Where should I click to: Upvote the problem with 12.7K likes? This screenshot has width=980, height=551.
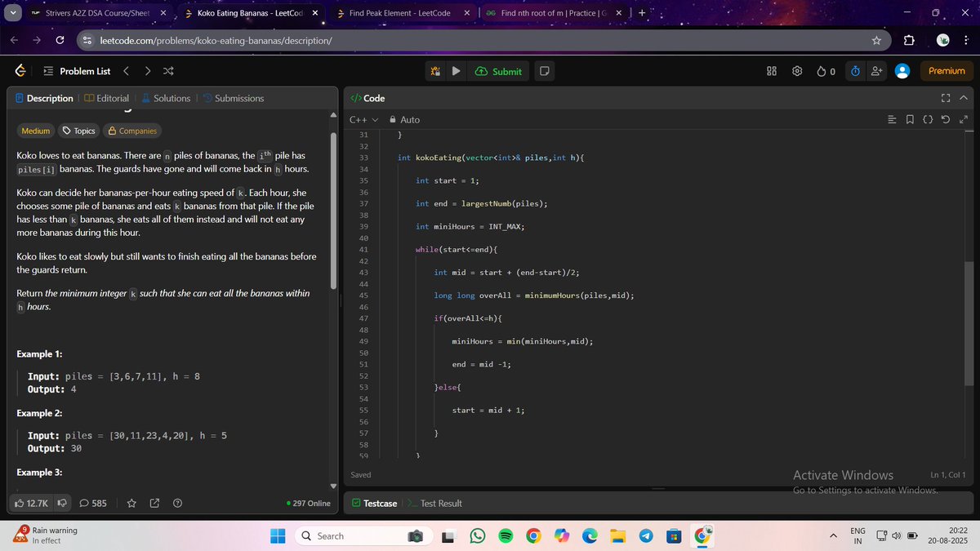point(33,504)
